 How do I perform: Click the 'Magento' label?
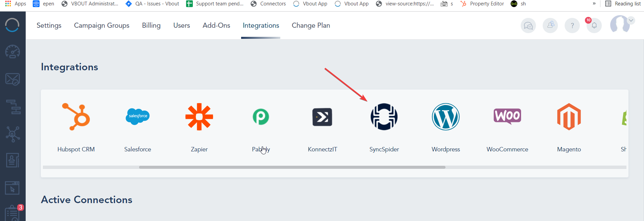(569, 149)
